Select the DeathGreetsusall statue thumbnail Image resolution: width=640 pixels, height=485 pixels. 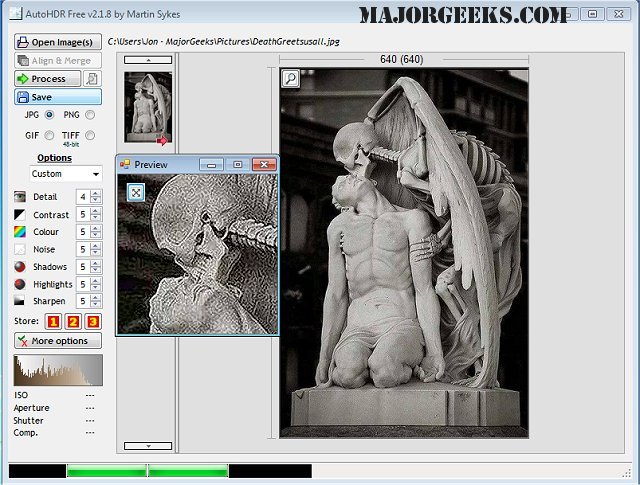(x=148, y=107)
